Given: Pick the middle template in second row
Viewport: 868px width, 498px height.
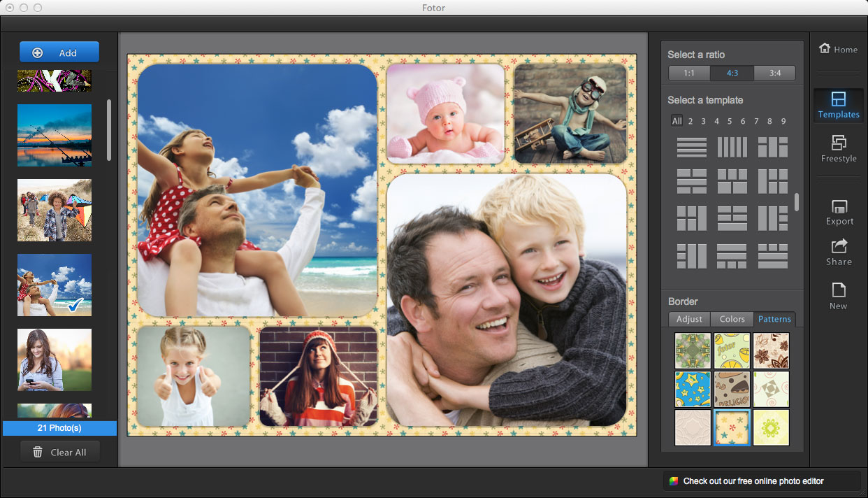Looking at the screenshot, I should pyautogui.click(x=732, y=181).
